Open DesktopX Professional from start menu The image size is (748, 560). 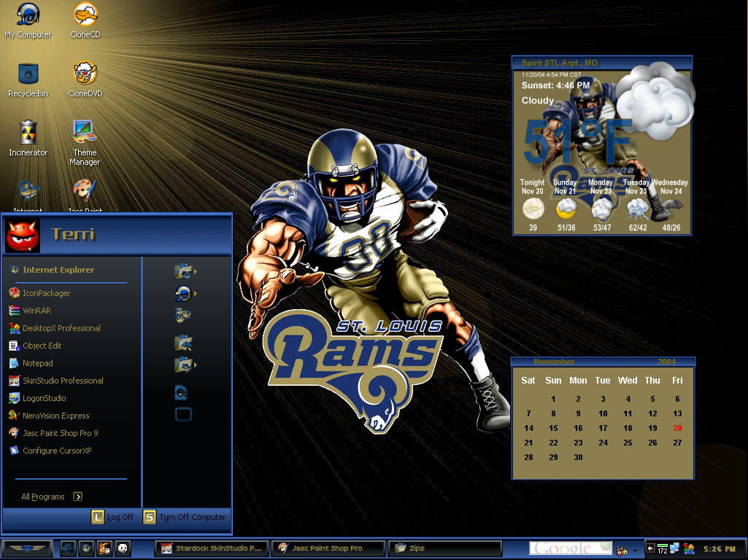point(55,328)
